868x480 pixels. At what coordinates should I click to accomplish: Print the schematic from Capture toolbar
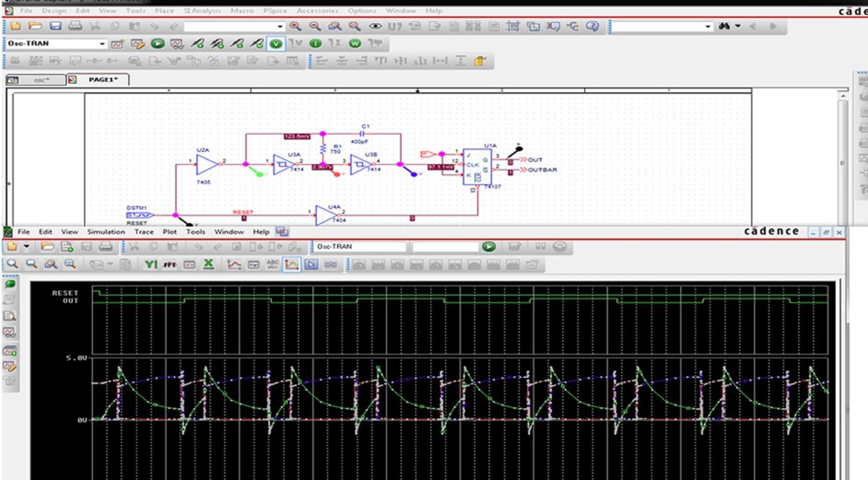pos(75,26)
